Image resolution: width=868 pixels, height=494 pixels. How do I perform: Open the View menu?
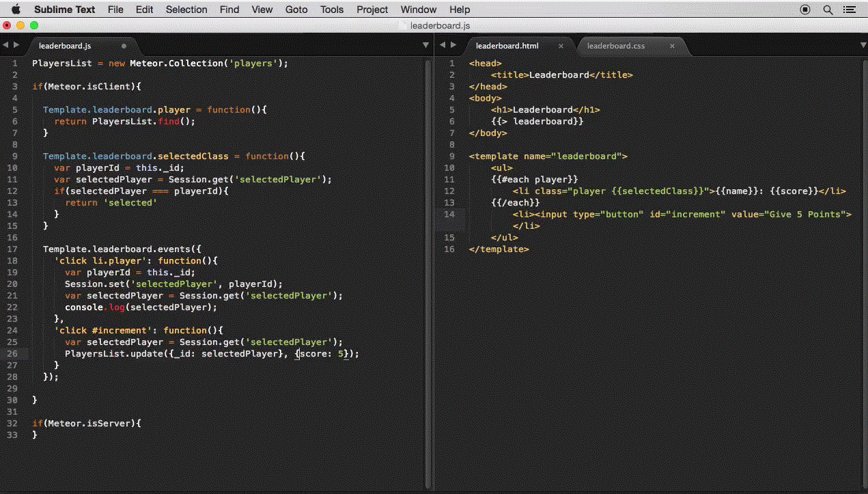point(262,10)
